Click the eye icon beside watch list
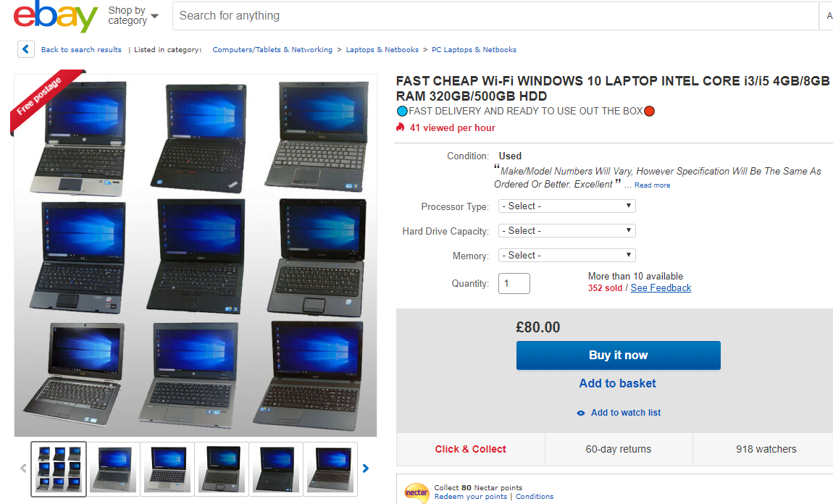Image resolution: width=833 pixels, height=504 pixels. pyautogui.click(x=581, y=413)
